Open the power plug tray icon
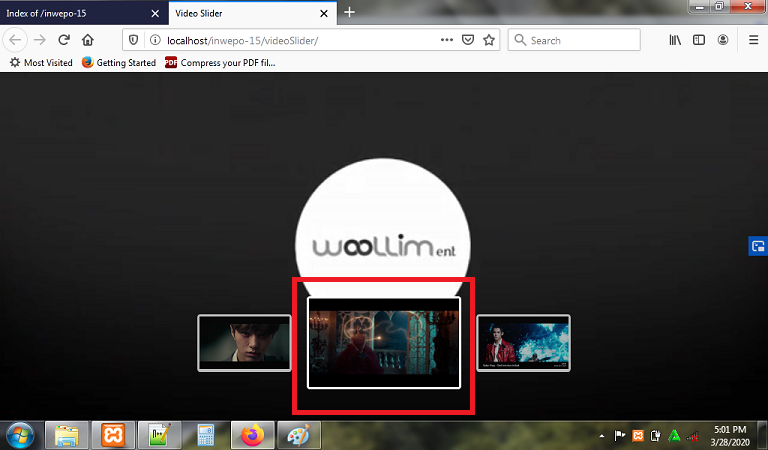This screenshot has width=768, height=450. (x=655, y=435)
